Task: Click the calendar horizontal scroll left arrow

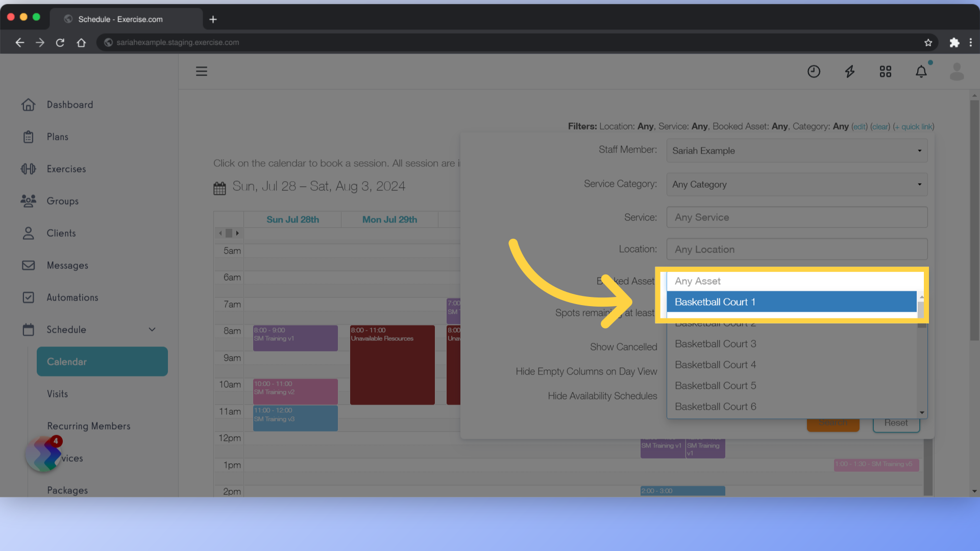Action: click(220, 233)
